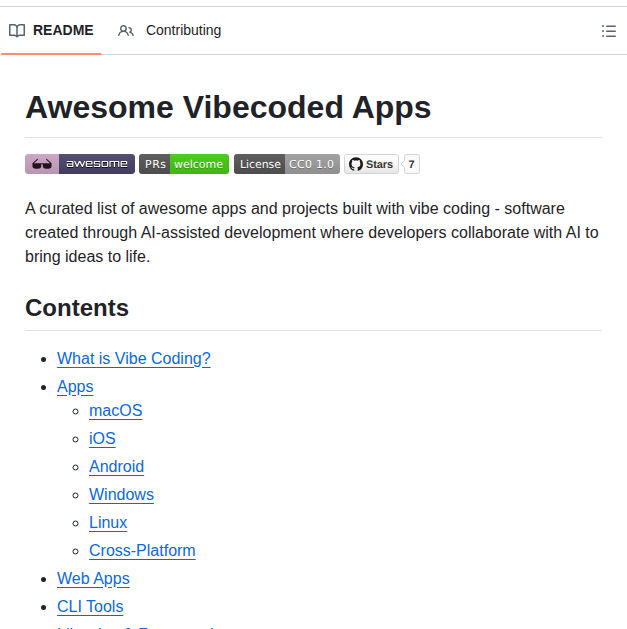Click the people icon beside Contributing

click(126, 30)
